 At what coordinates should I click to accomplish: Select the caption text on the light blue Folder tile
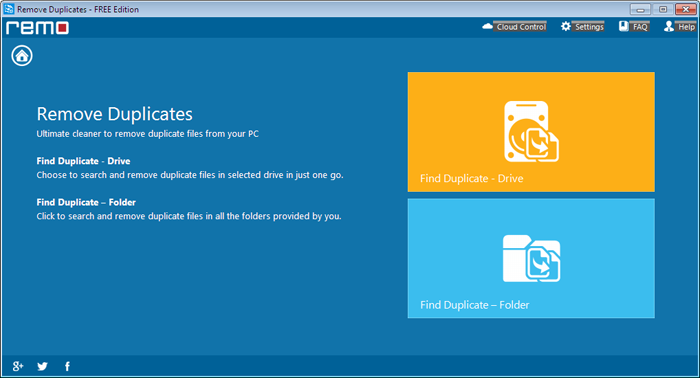point(475,305)
